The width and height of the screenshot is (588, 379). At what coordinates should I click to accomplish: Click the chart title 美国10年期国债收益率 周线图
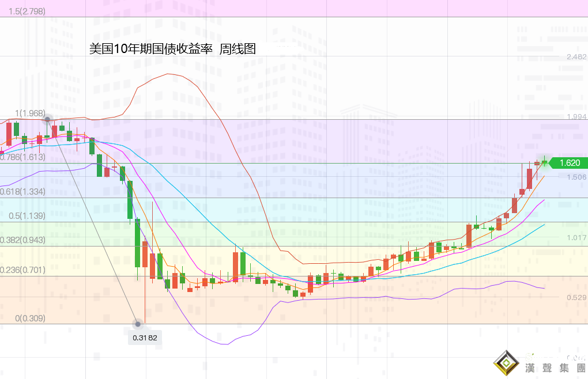(172, 50)
